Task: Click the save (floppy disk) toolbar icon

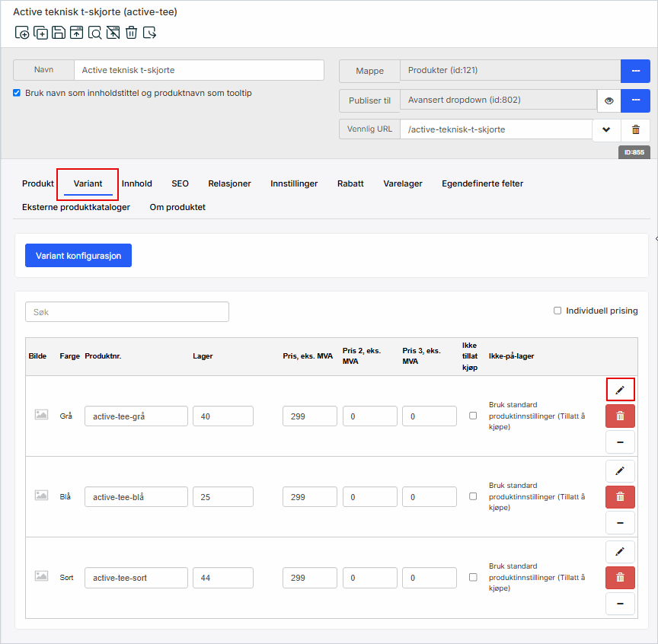Action: click(59, 32)
